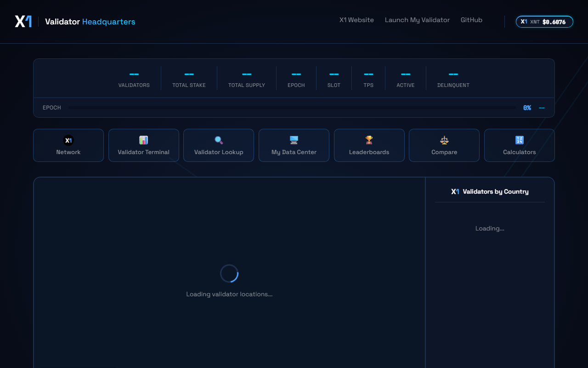This screenshot has width=588, height=368.
Task: Click the Validator Headquarters title
Action: [90, 22]
